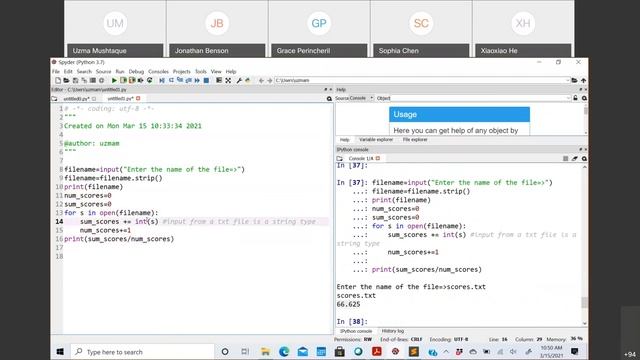
Task: Run file with green play button
Action: (x=114, y=80)
